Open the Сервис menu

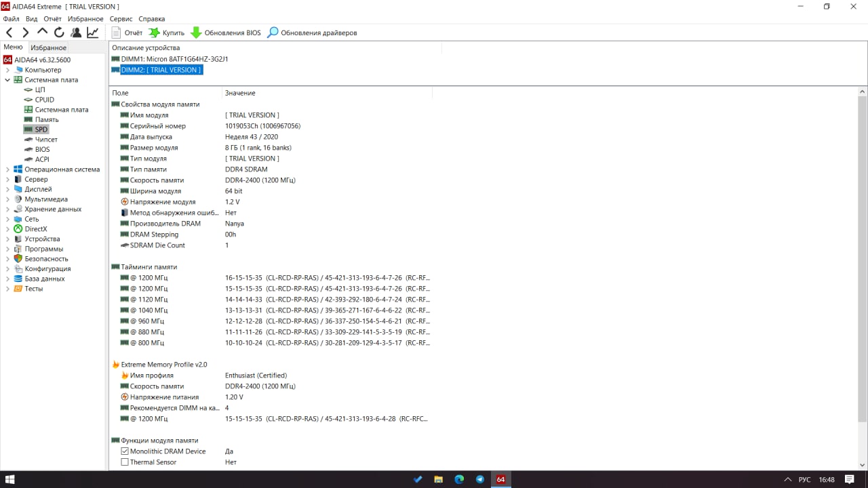coord(121,19)
